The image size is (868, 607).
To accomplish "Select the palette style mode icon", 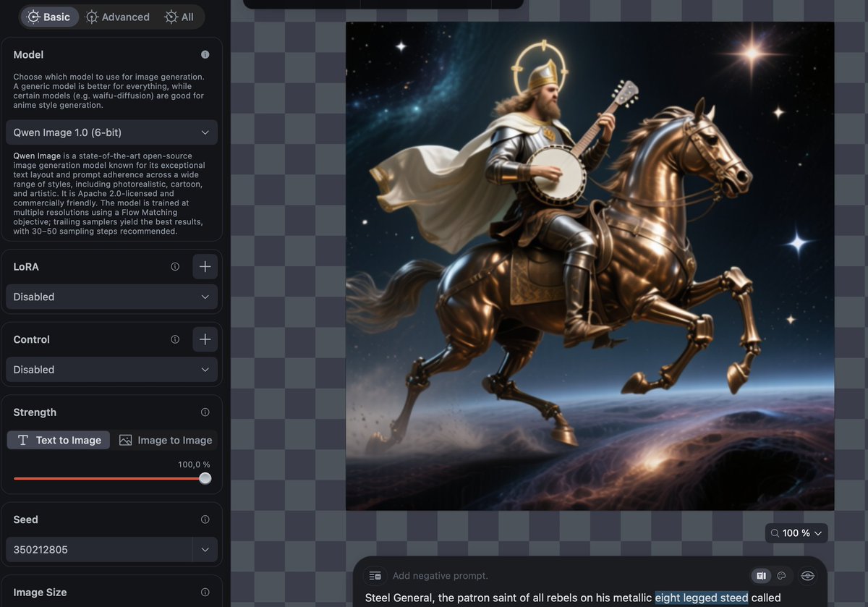I will click(x=781, y=576).
